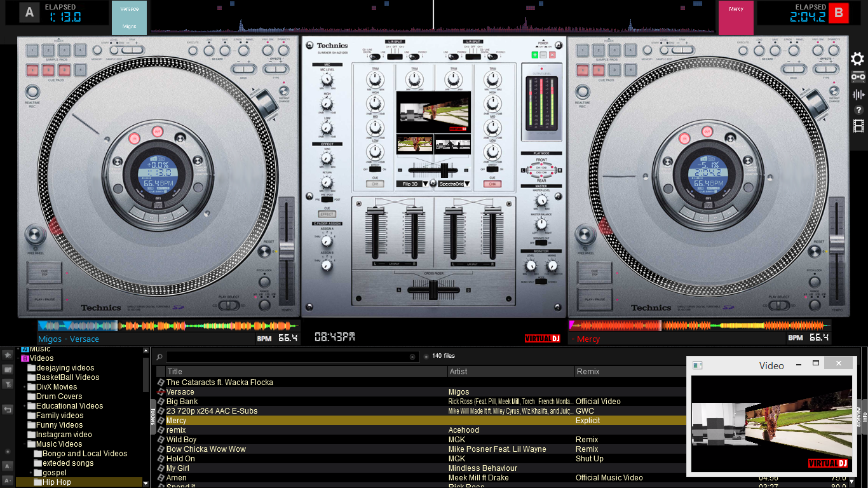Open settings with the gear icon
868x488 pixels.
[x=858, y=59]
